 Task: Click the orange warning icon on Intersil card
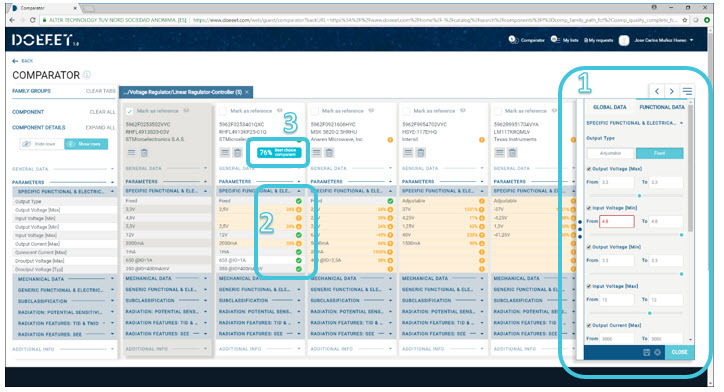click(x=482, y=140)
